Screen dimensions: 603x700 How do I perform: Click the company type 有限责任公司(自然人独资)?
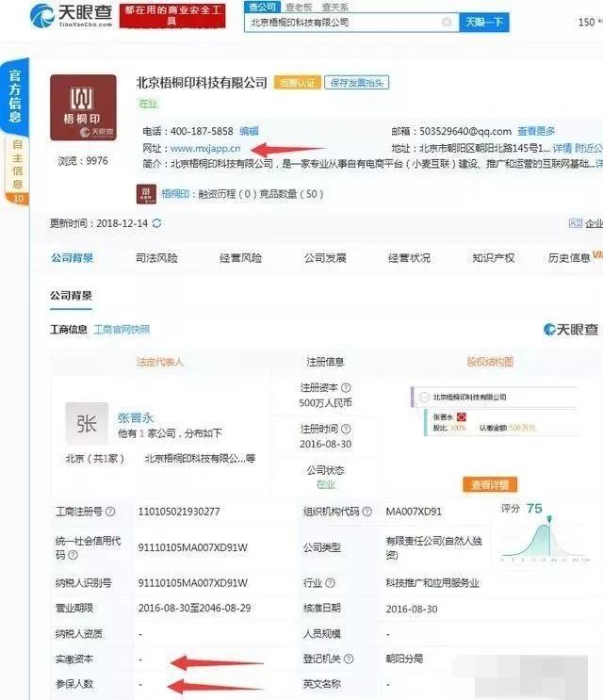(433, 547)
